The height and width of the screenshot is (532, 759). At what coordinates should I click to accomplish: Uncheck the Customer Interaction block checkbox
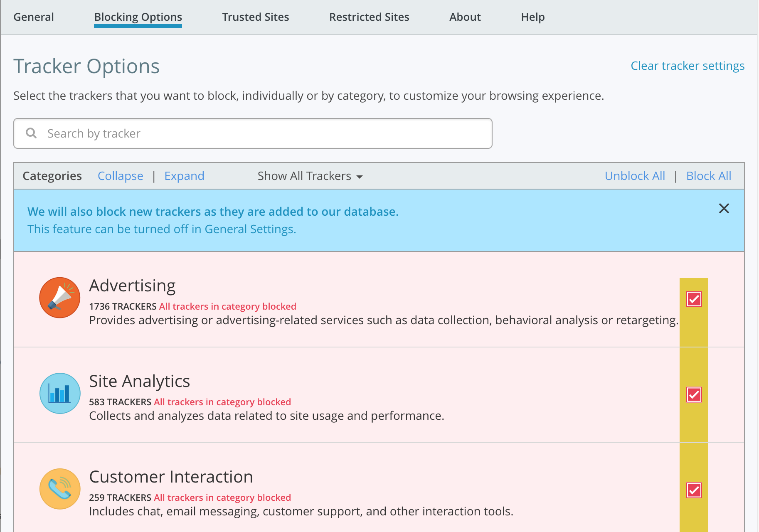694,490
